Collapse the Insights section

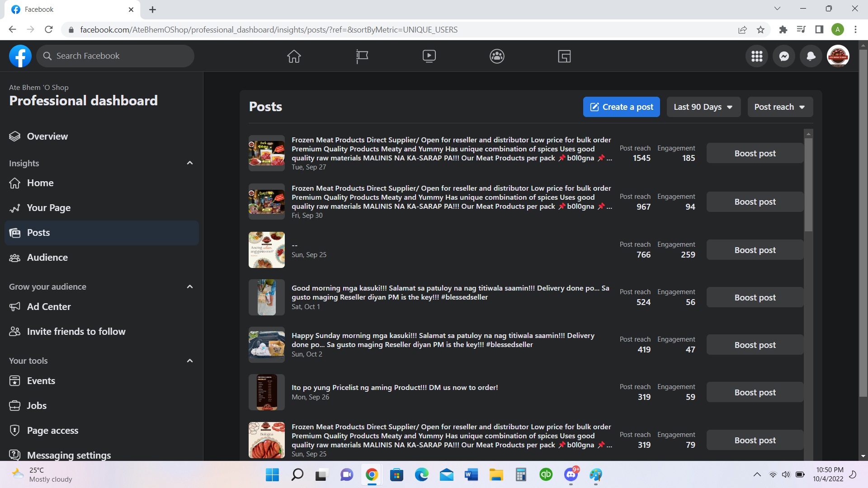pos(190,163)
